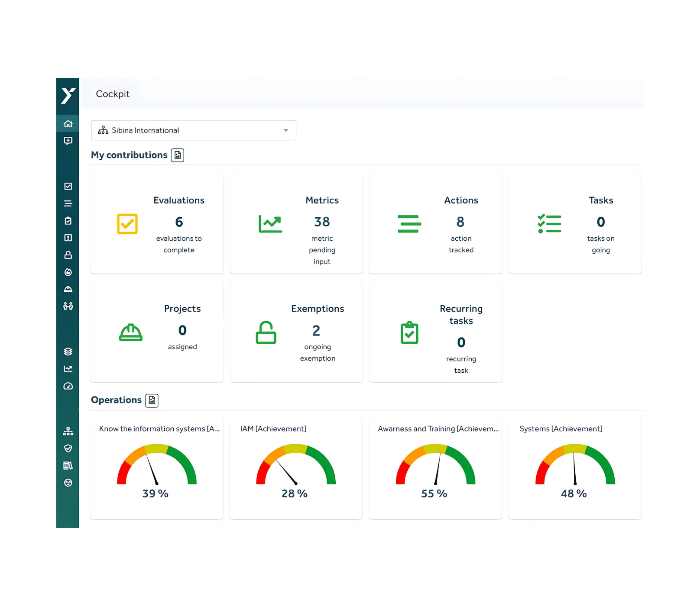Click the 8 action tracked count
This screenshot has height=606, width=700.
[460, 222]
